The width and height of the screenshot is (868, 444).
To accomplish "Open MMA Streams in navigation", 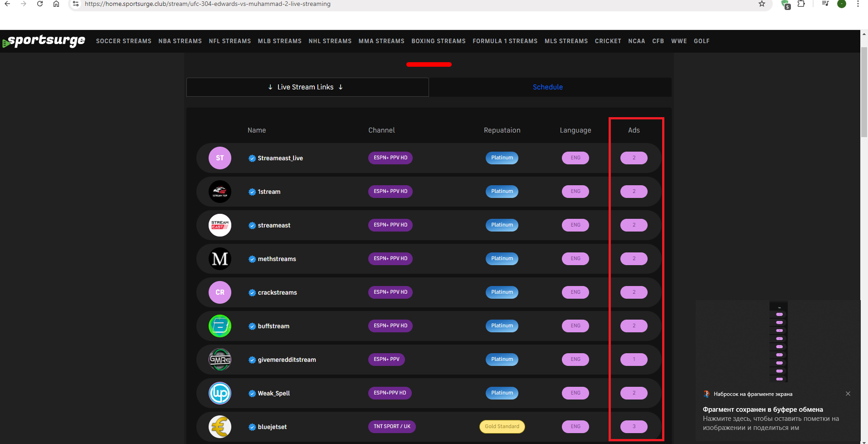I will coord(381,41).
